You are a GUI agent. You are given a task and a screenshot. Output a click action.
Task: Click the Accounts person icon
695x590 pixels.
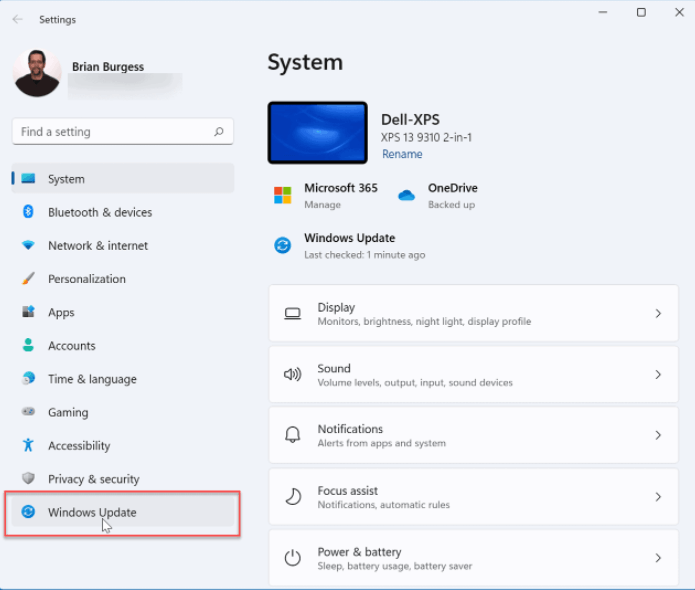tap(28, 345)
